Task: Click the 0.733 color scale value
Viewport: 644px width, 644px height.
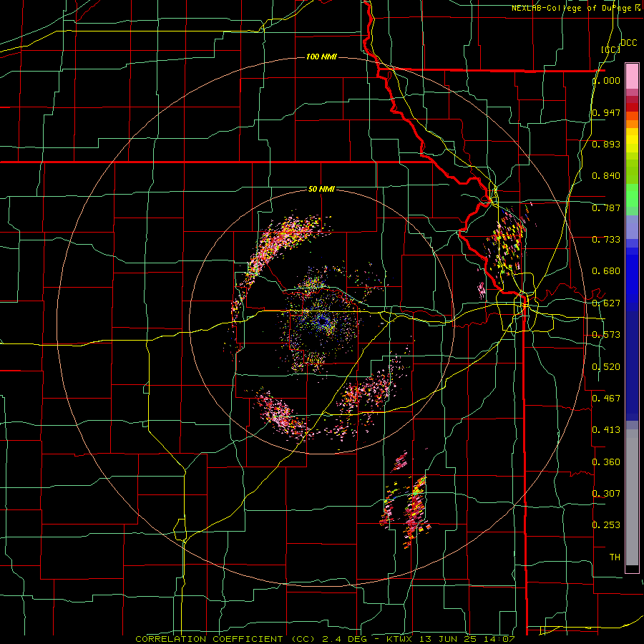Action: [x=606, y=240]
